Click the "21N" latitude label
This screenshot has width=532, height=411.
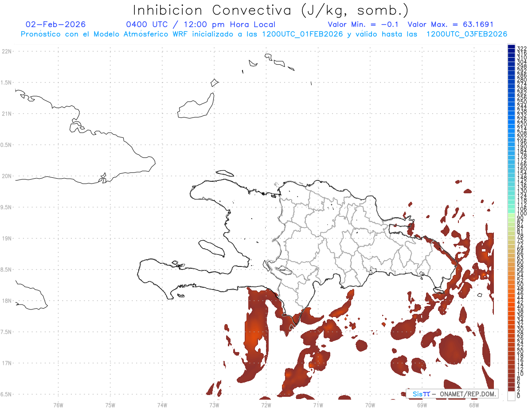6,114
